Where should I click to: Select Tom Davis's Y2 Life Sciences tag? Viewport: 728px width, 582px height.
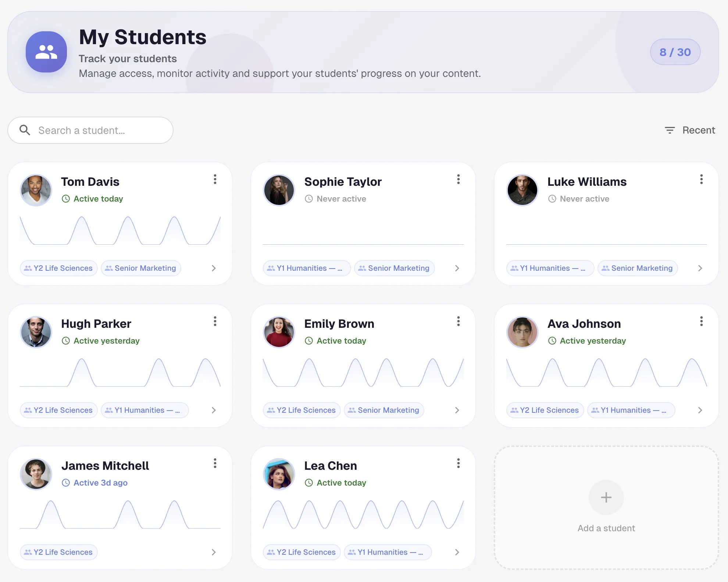(x=59, y=268)
